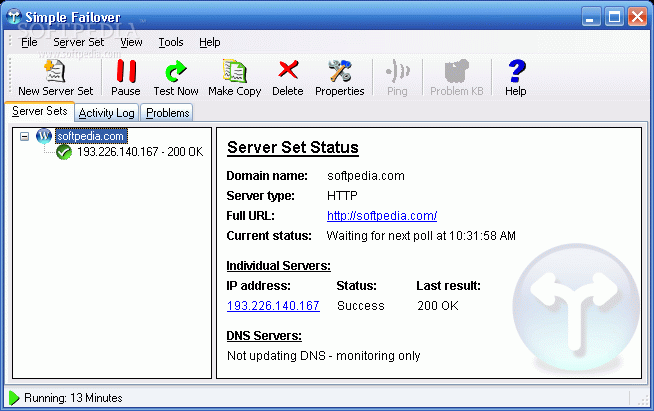Click the Simple Failover title bar icon
This screenshot has width=654, height=411.
pos(14,17)
